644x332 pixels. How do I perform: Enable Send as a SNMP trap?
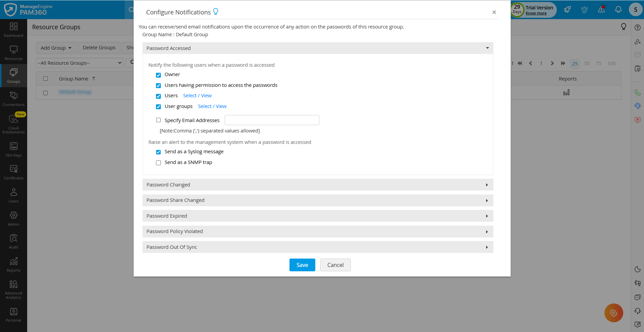pos(158,163)
